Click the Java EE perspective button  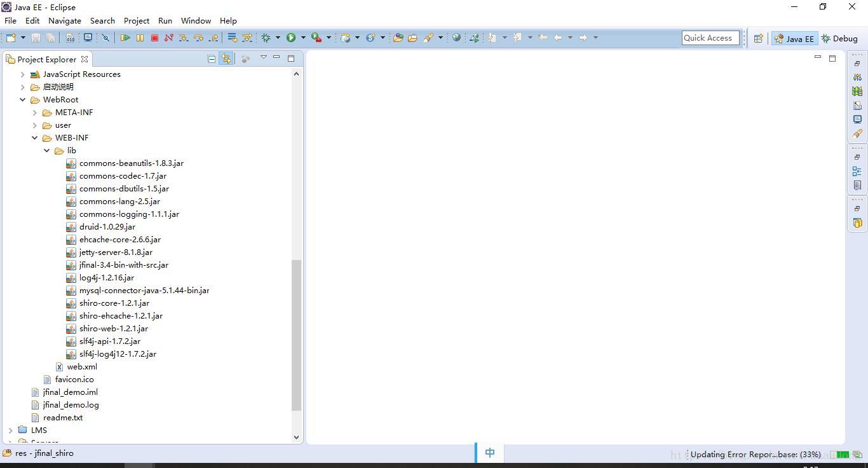pyautogui.click(x=794, y=38)
